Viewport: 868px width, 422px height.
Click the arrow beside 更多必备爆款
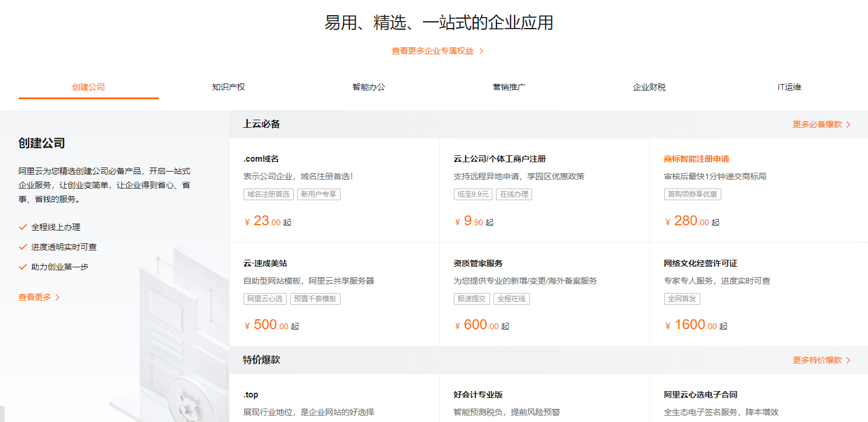click(848, 124)
